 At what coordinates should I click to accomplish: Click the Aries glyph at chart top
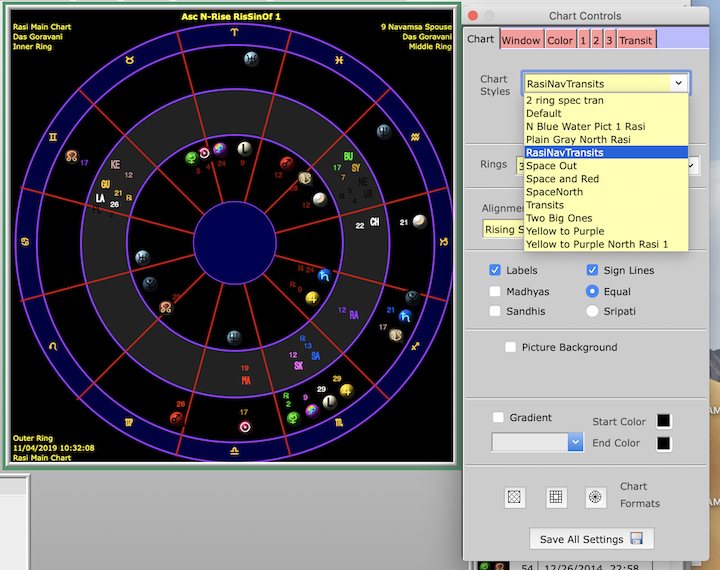(235, 32)
